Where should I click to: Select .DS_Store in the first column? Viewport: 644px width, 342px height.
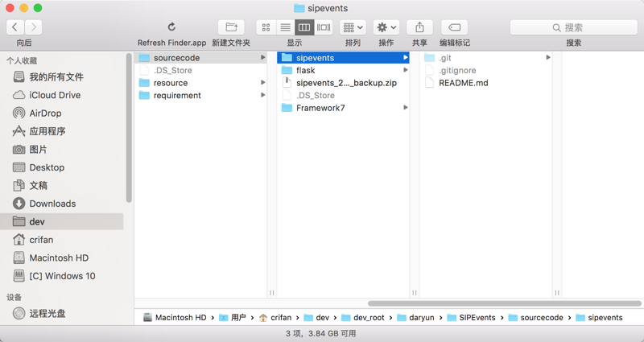(200, 70)
